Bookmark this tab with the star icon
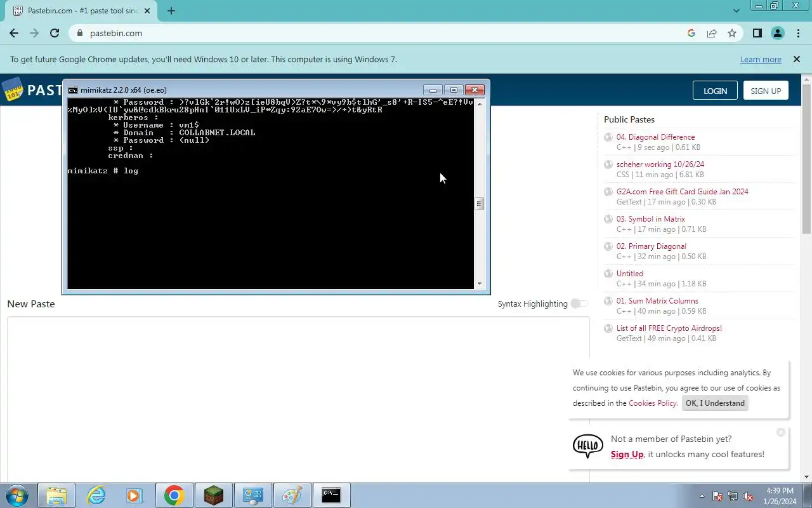 pyautogui.click(x=732, y=33)
